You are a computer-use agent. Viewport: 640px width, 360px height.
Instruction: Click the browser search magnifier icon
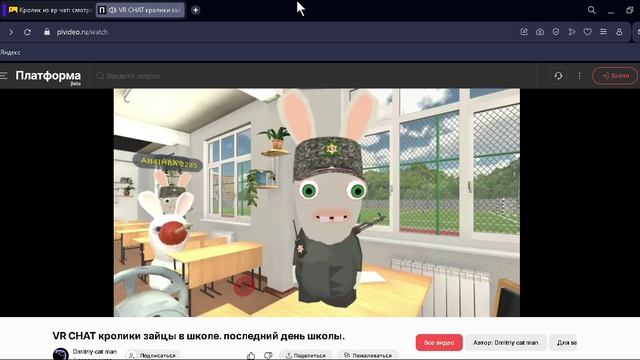coord(591,10)
